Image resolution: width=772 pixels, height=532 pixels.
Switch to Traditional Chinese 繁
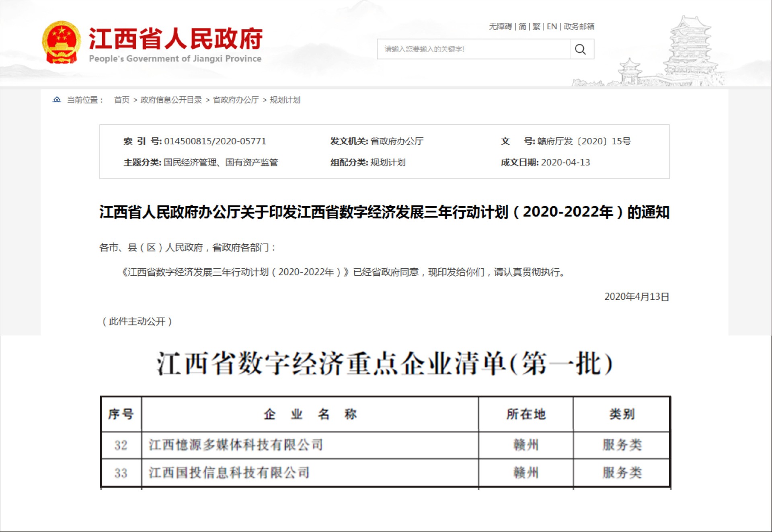[536, 27]
